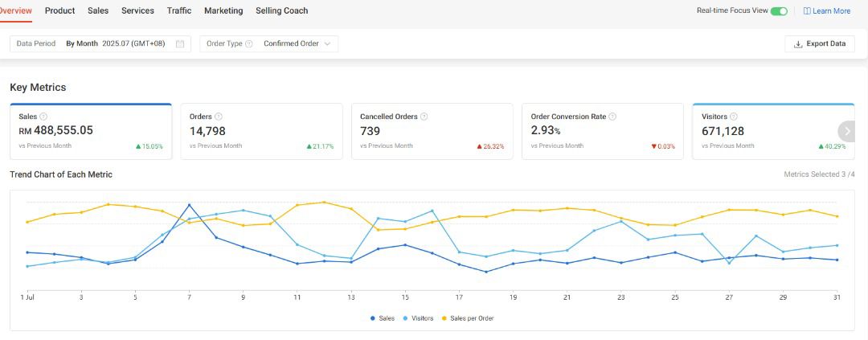Open the Overview tab

15,10
